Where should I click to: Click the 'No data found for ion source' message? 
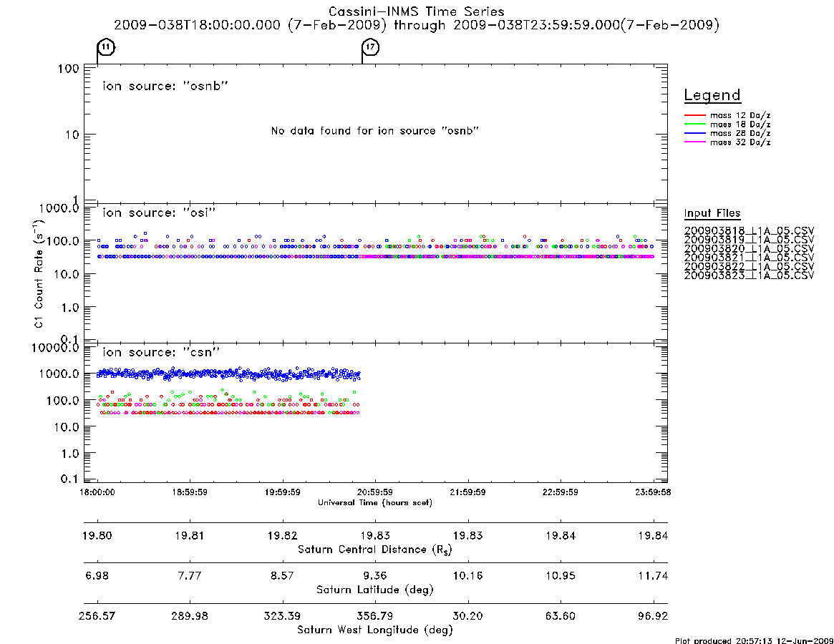375,131
